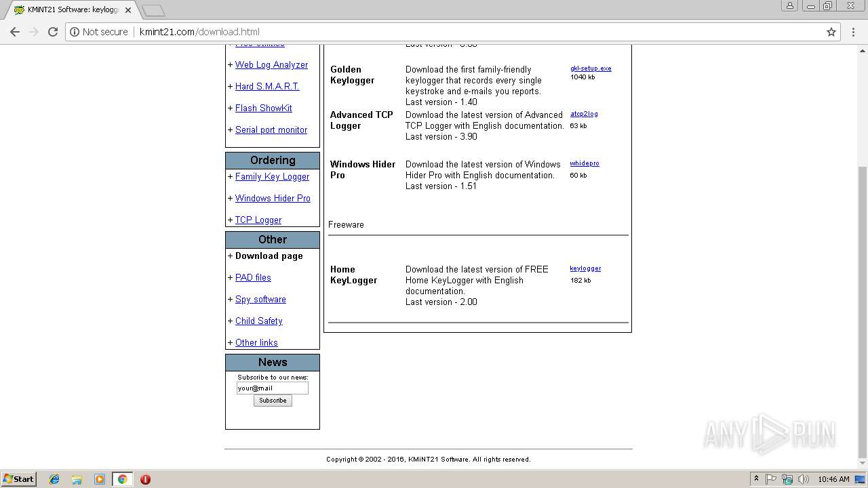Click the Download page menu text
The width and height of the screenshot is (868, 488).
coord(269,256)
